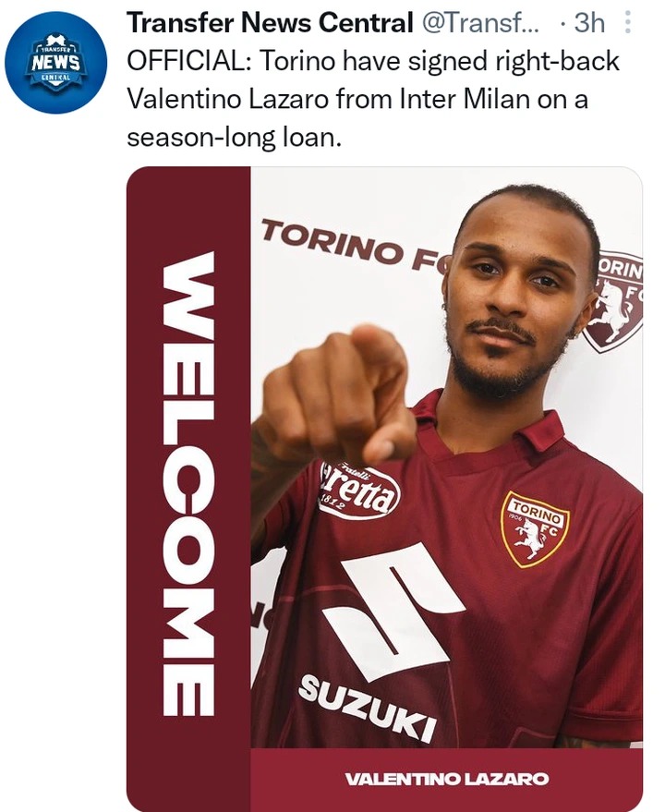Image resolution: width=665 pixels, height=812 pixels.
Task: Open the Transfer News Central profile avatar
Action: [56, 63]
